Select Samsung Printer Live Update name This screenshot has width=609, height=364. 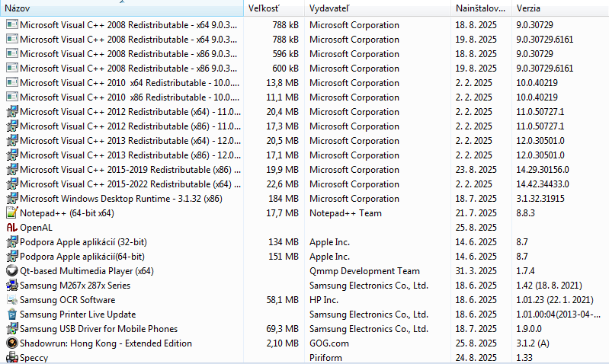point(78,315)
